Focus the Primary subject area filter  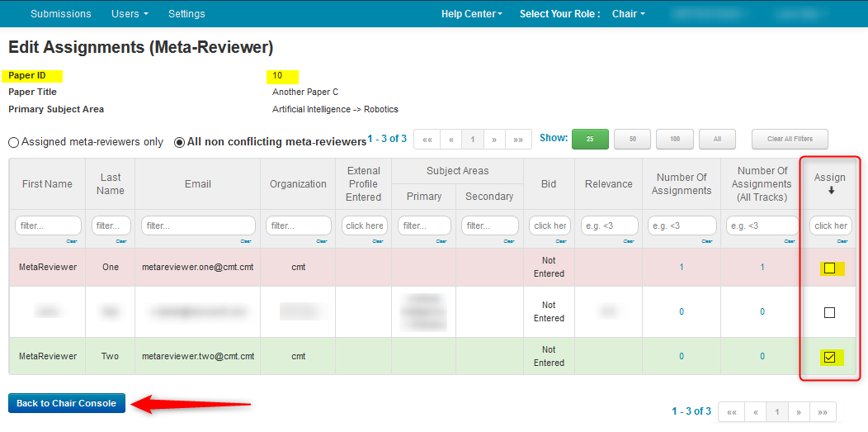pos(424,225)
